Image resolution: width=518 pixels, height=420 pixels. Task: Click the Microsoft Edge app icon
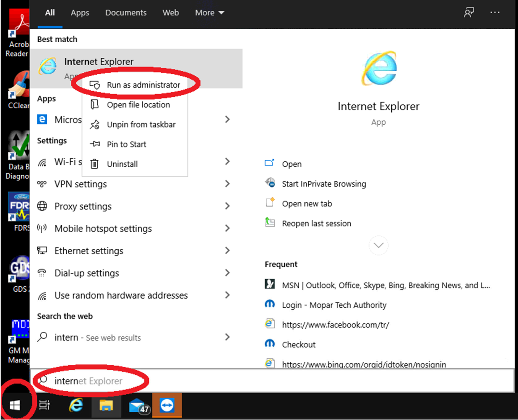(42, 119)
